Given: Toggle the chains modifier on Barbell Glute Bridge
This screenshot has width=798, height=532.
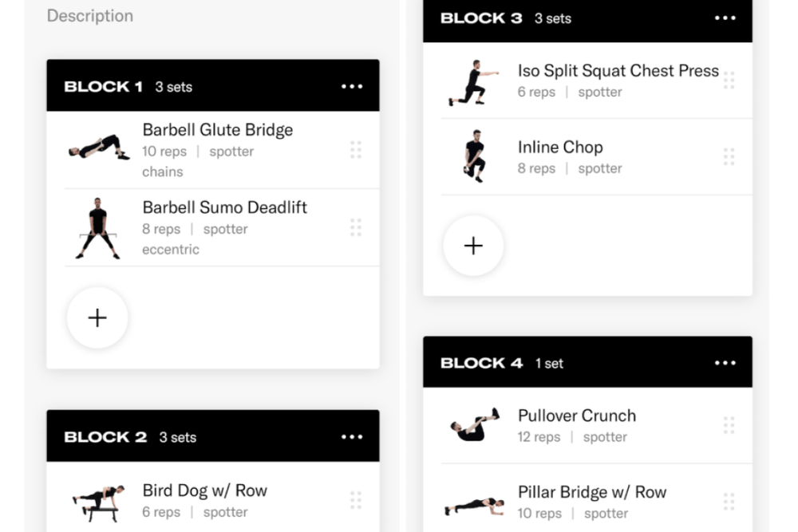Looking at the screenshot, I should click(163, 171).
